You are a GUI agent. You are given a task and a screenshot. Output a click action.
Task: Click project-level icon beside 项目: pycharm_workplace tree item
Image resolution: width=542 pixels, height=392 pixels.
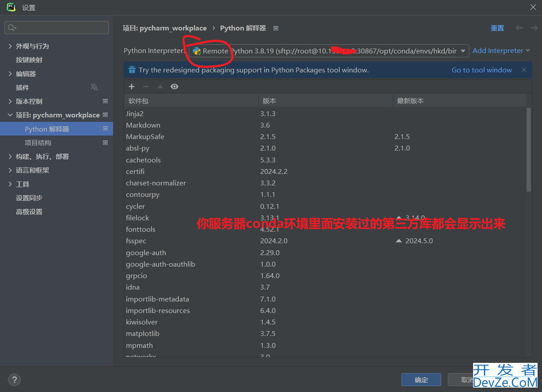tap(105, 115)
